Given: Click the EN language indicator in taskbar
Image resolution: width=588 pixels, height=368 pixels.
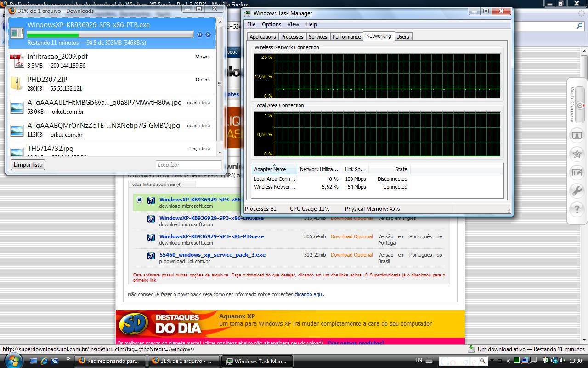Looking at the screenshot, I should 418,360.
